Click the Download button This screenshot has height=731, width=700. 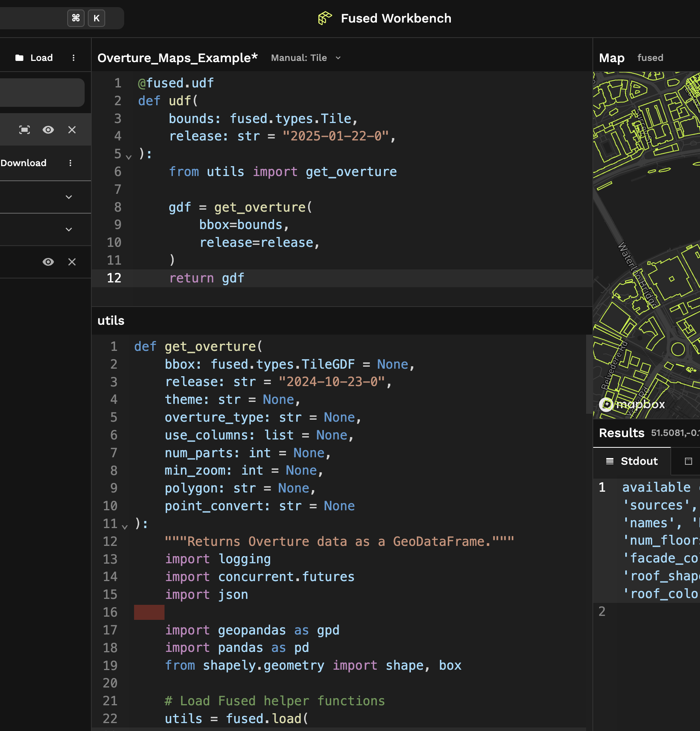[x=23, y=163]
